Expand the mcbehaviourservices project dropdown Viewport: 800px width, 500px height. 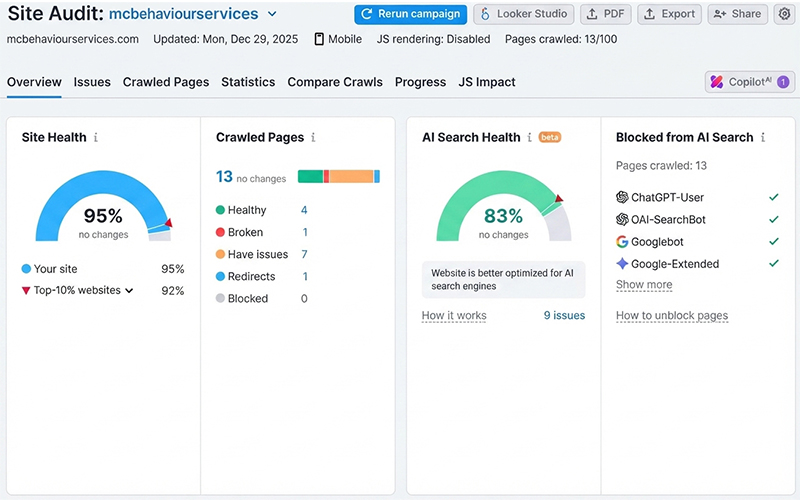pos(272,14)
